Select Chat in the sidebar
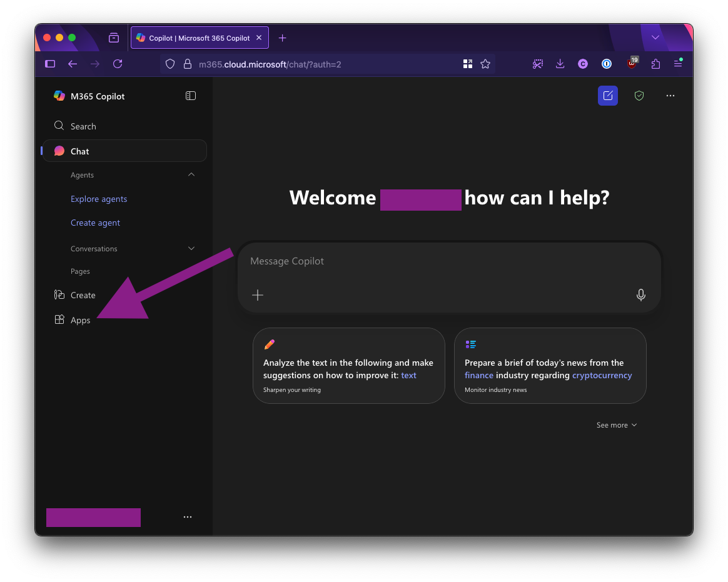Viewport: 728px width, 582px height. [124, 151]
